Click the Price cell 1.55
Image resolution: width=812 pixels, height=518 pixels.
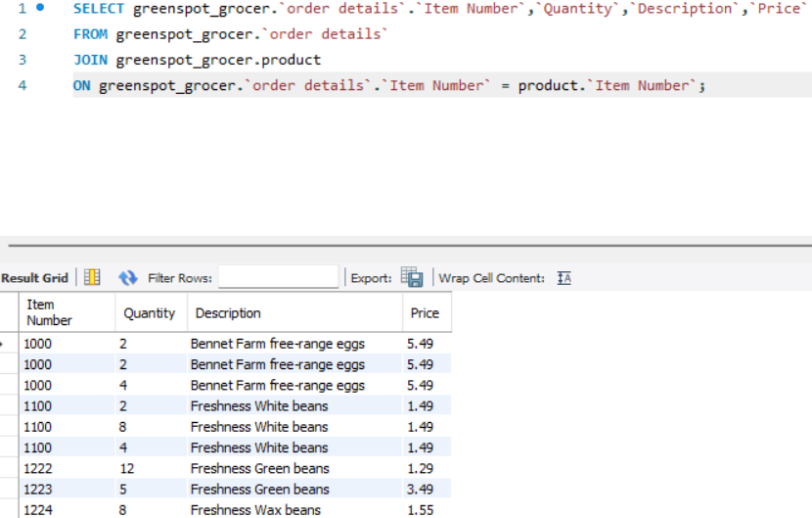point(427,510)
